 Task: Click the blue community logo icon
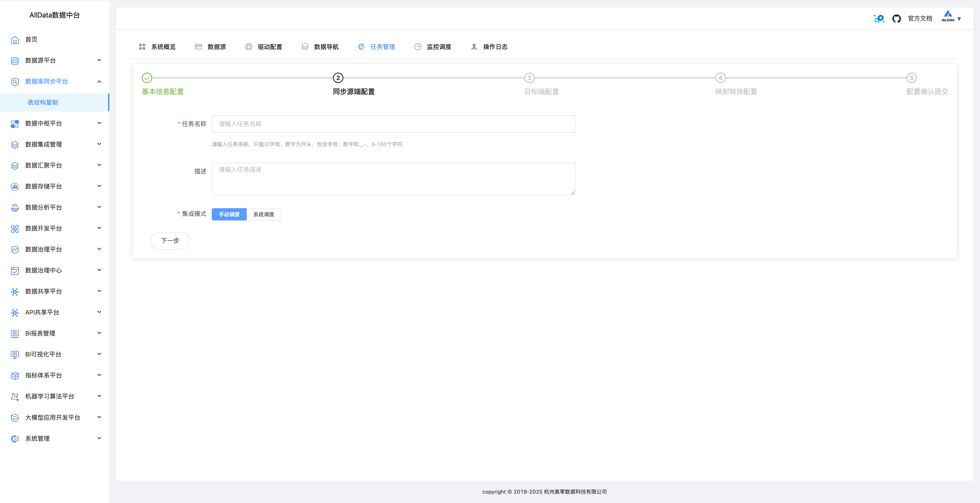(x=879, y=19)
